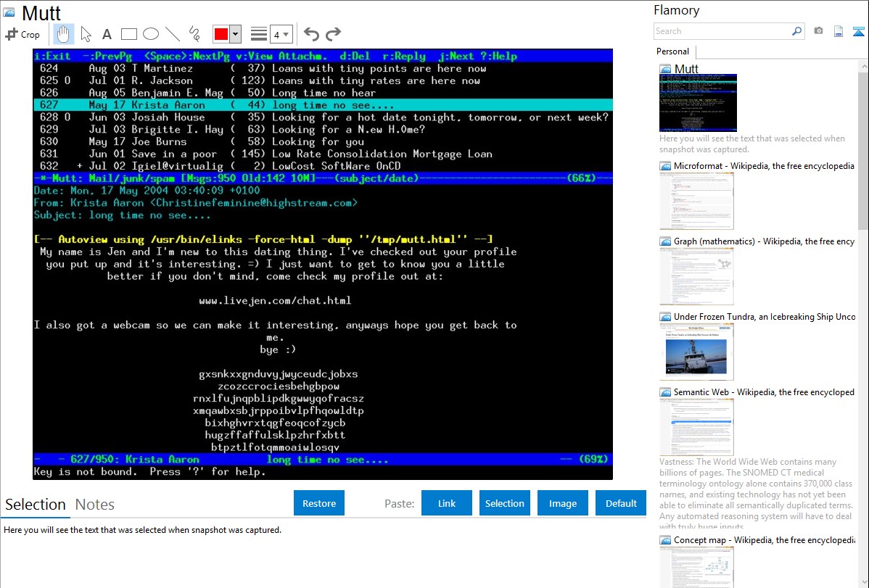
Task: Activate the hand pan tool
Action: [64, 34]
